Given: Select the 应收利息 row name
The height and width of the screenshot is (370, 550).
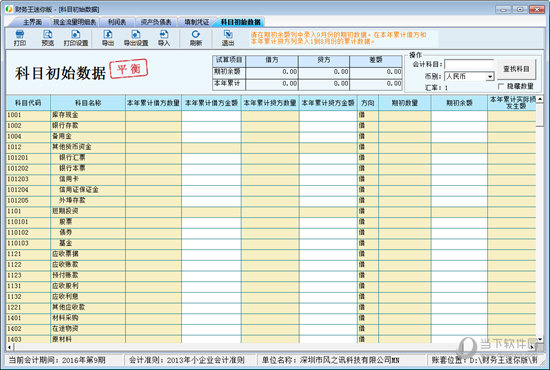Looking at the screenshot, I should (65, 297).
